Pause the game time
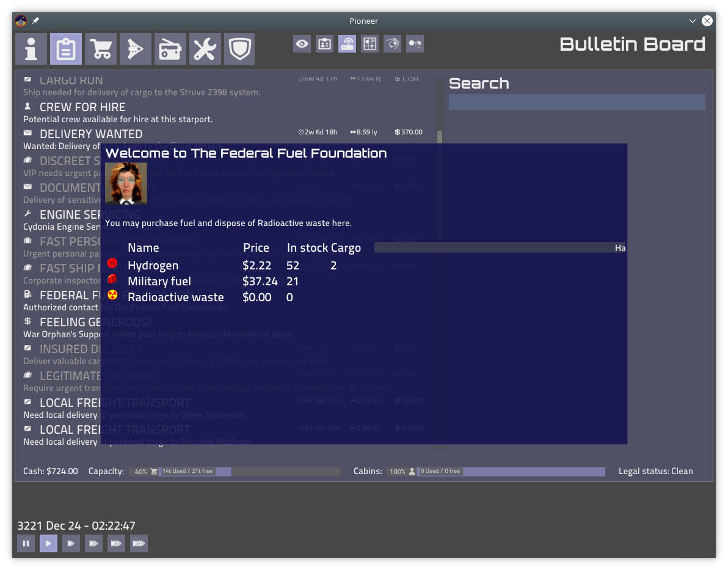Image resolution: width=728 pixels, height=570 pixels. point(26,544)
